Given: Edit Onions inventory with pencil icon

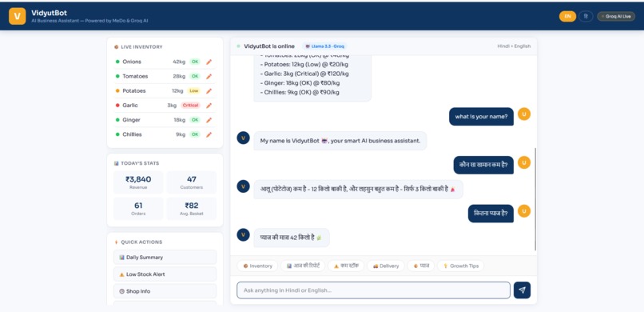Looking at the screenshot, I should coord(209,62).
